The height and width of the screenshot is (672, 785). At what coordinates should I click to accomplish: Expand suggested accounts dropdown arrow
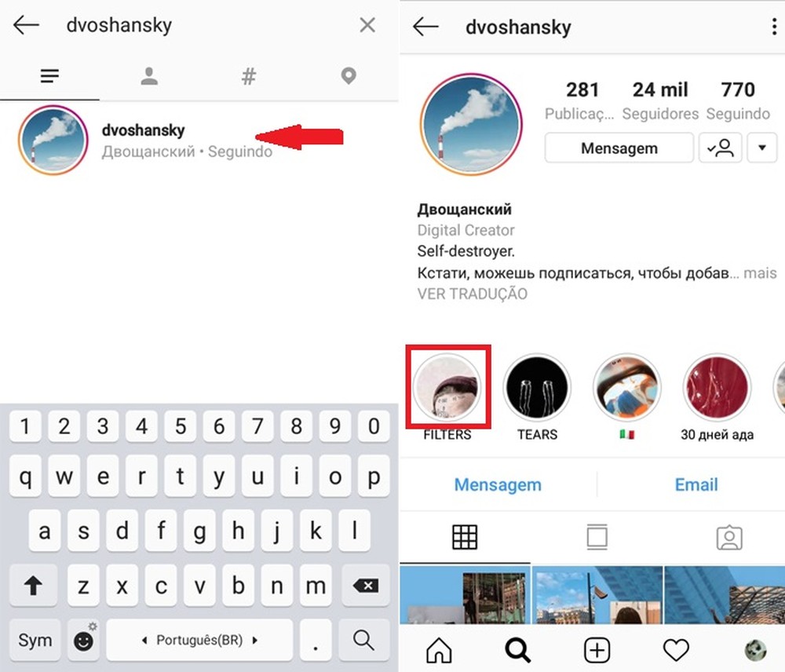[762, 148]
